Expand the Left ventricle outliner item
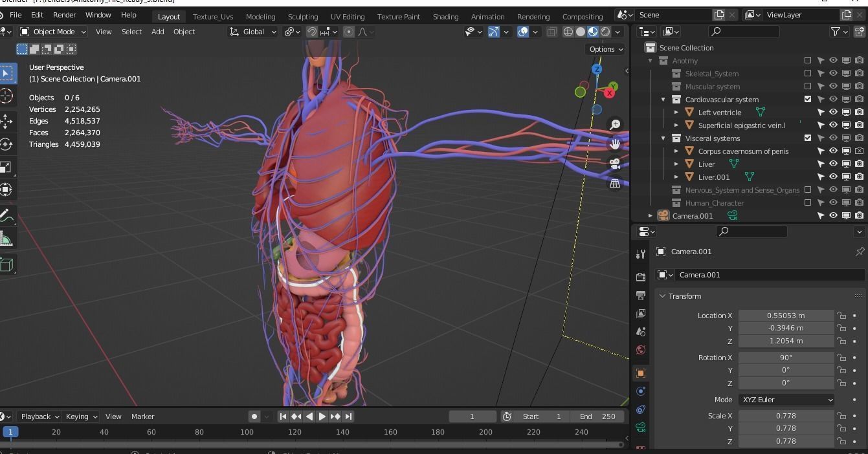The width and height of the screenshot is (868, 454). click(676, 112)
